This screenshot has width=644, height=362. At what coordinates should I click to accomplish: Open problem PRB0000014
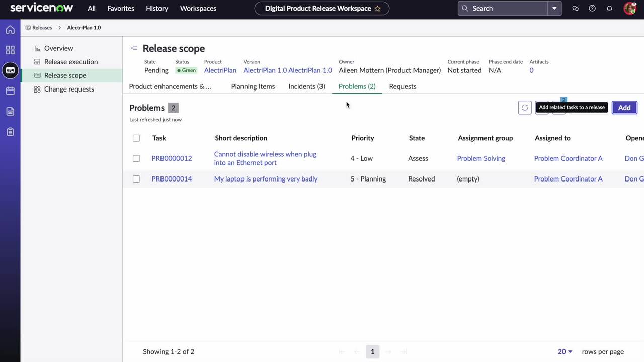(x=172, y=178)
